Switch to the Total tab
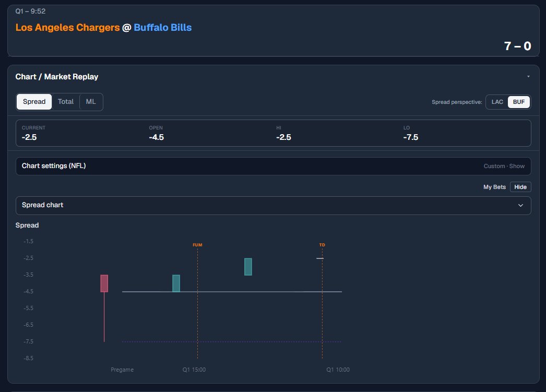This screenshot has height=392, width=546. point(65,102)
